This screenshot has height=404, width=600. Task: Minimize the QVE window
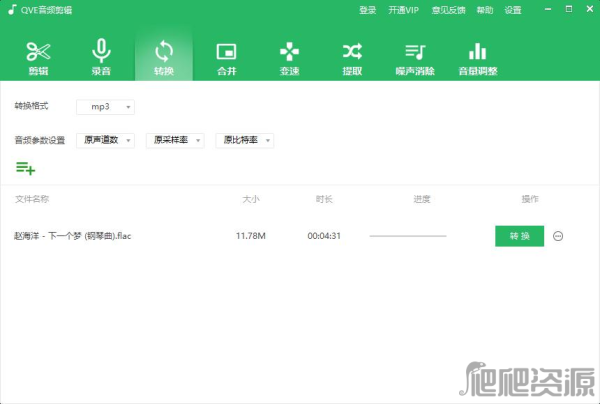click(548, 9)
